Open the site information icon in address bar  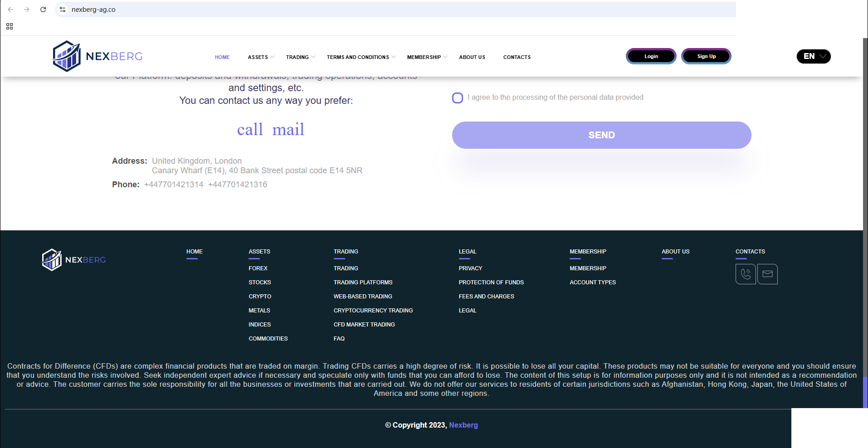tap(63, 10)
